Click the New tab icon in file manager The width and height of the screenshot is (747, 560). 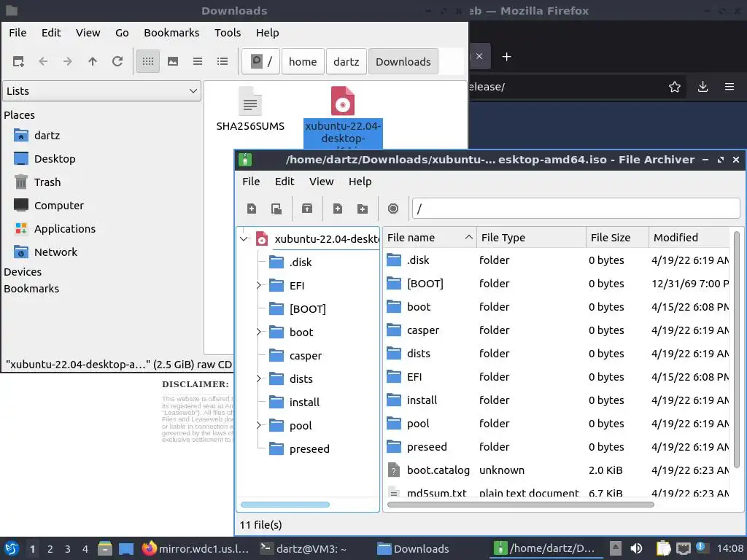(18, 61)
